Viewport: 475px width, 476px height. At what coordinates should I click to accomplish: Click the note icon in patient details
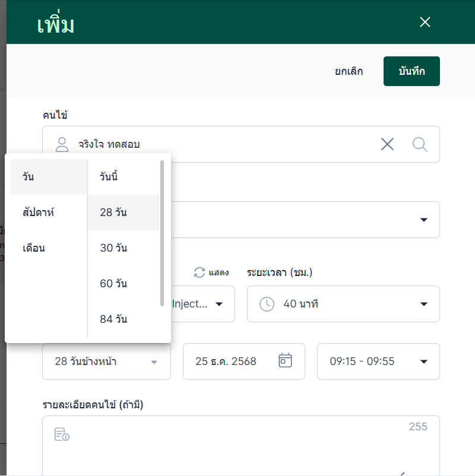click(x=62, y=434)
